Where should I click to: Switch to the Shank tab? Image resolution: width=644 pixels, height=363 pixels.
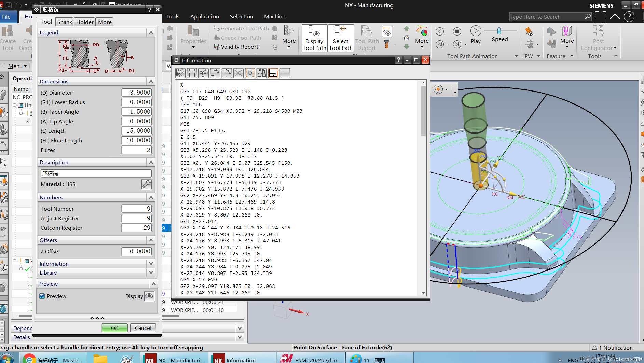point(65,22)
